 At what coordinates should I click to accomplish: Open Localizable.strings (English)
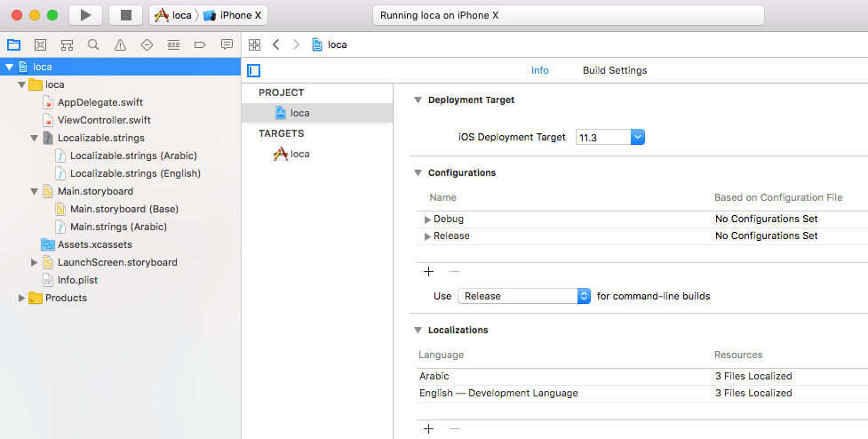(x=135, y=173)
